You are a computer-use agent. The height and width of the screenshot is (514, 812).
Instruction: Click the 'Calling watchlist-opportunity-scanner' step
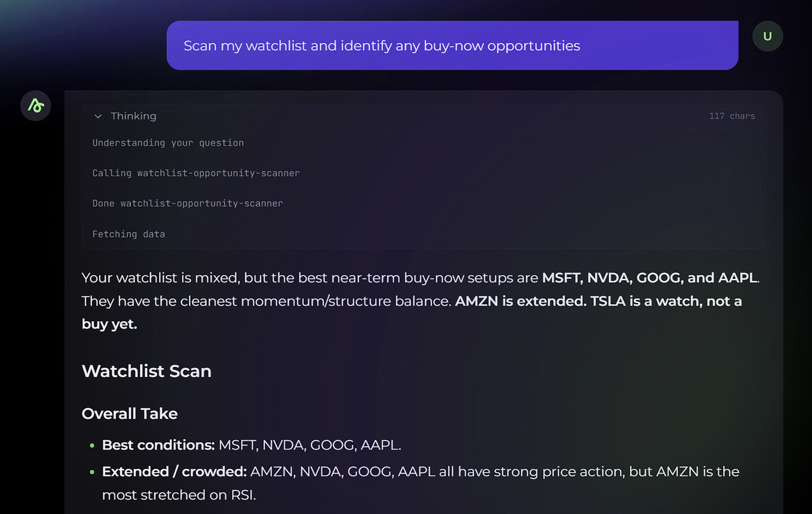tap(196, 173)
